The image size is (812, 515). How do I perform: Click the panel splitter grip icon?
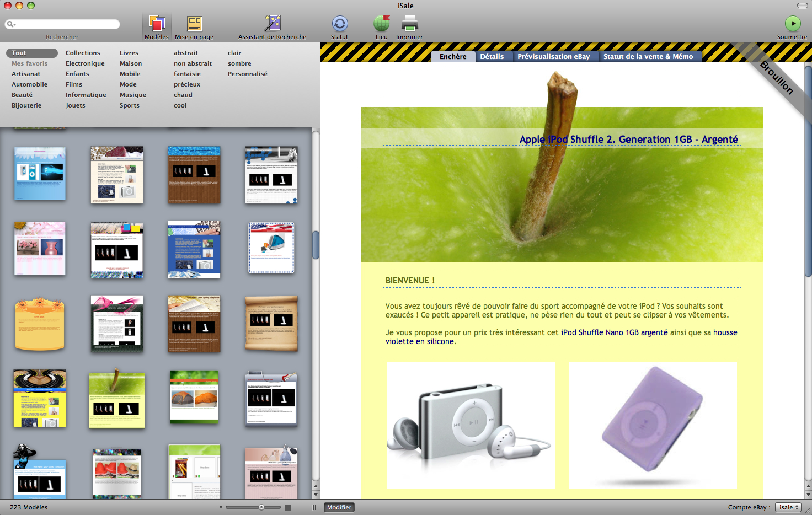click(314, 507)
